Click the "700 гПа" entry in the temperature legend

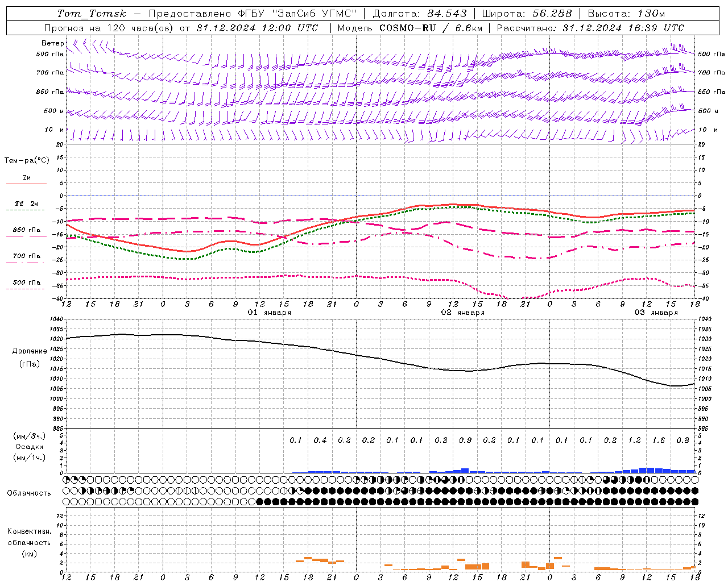click(26, 256)
